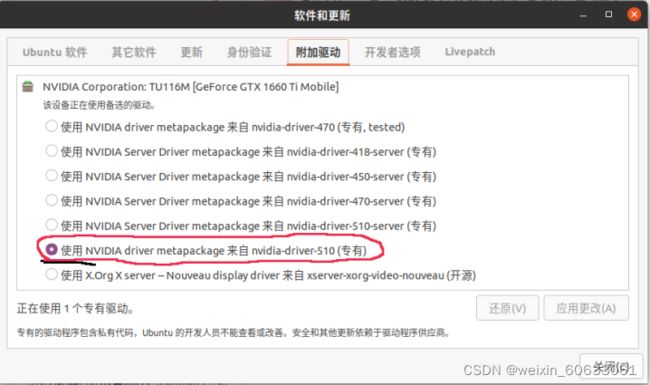Click the 专有的驱动程序包含私有代码 notice text

(233, 333)
